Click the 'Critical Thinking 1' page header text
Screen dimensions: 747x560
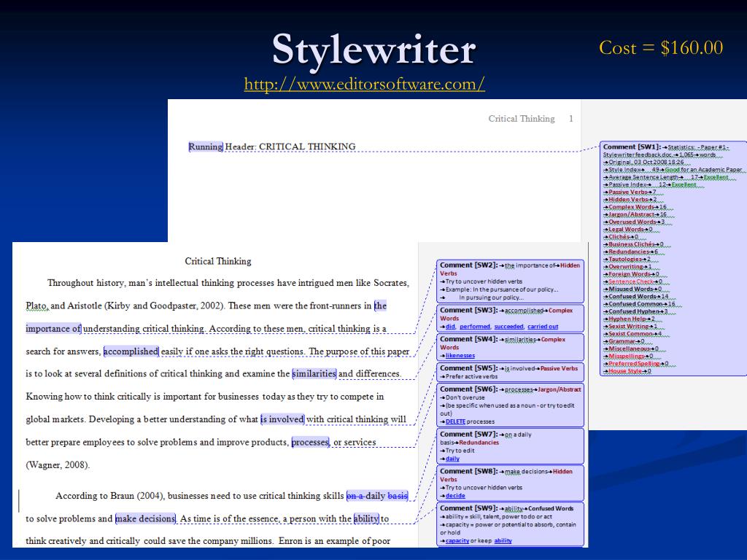531,119
